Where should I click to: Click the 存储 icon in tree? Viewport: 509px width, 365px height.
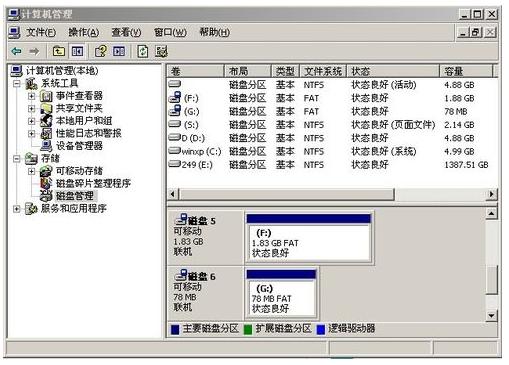click(x=31, y=159)
